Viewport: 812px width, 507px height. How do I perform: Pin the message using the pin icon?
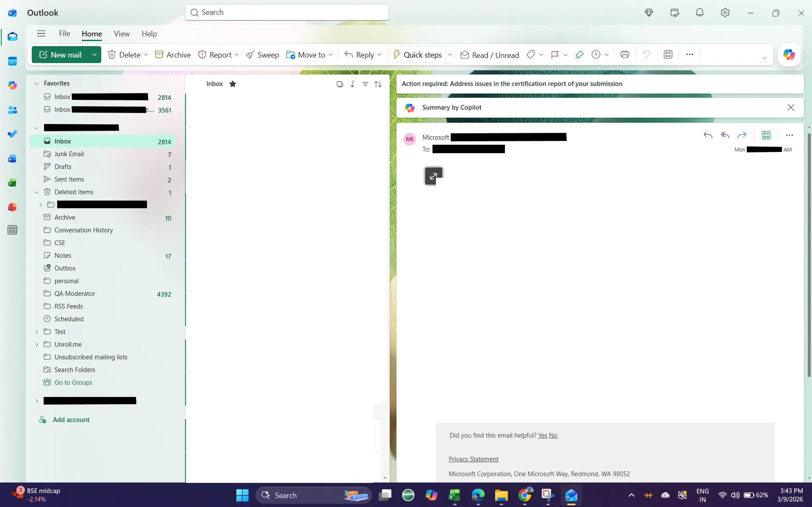(579, 55)
